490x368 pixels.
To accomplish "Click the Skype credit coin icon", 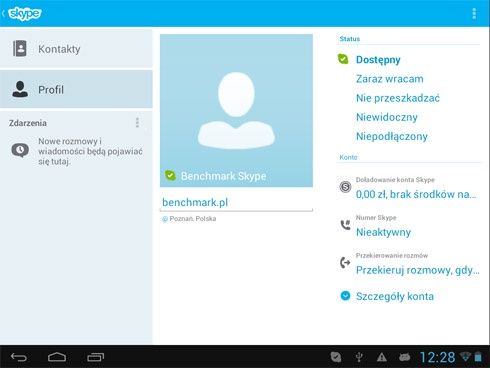I will tap(345, 187).
